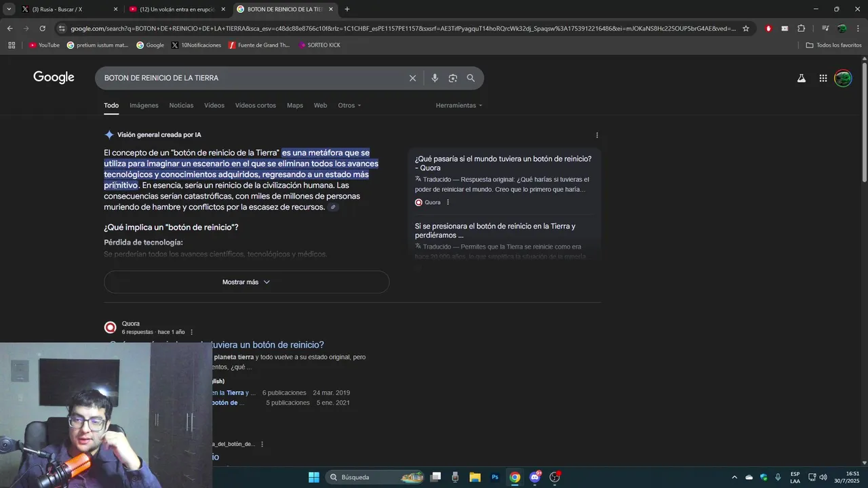Open AI overview three-dot options
The height and width of the screenshot is (488, 868).
pyautogui.click(x=597, y=135)
